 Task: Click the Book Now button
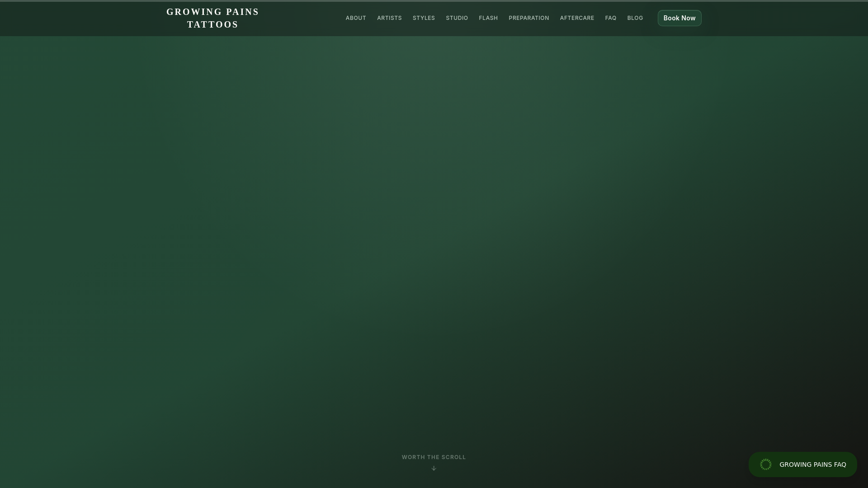(x=679, y=18)
